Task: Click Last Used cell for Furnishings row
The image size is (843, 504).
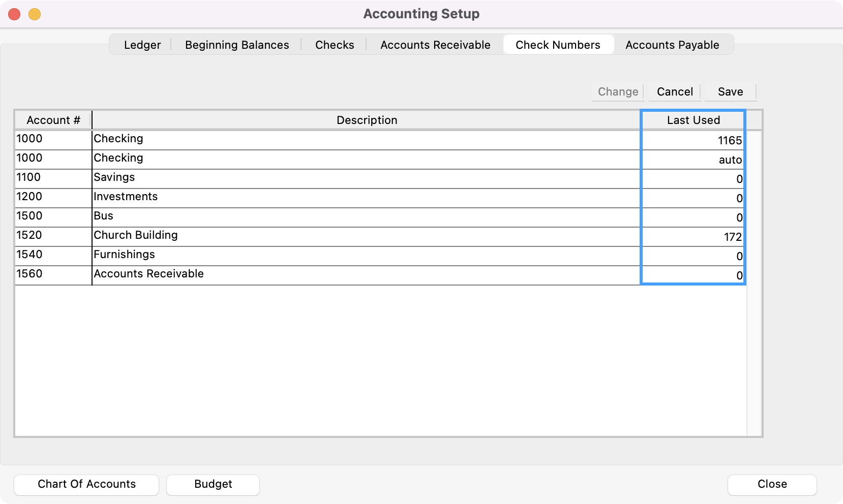Action: [693, 256]
